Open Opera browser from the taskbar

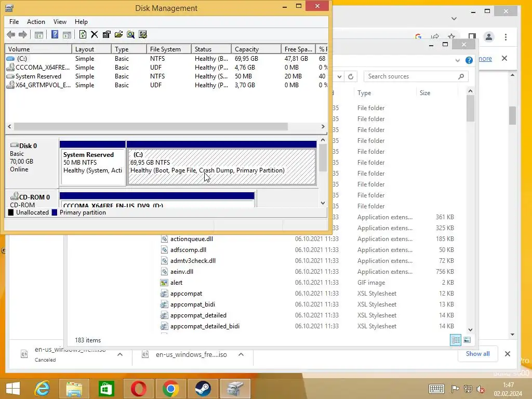[138, 389]
